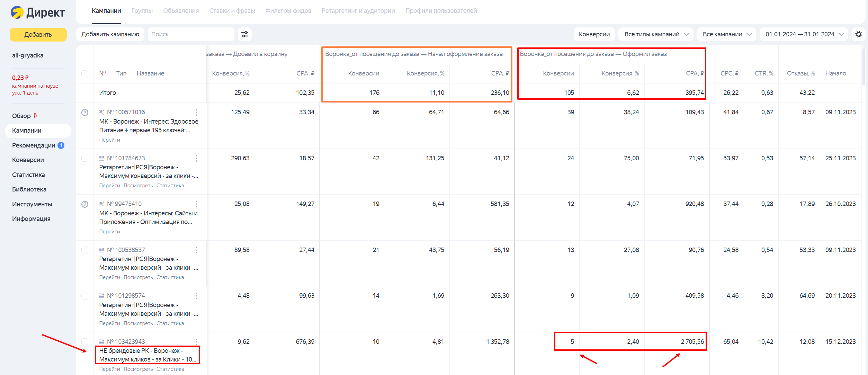The image size is (868, 375).
Task: Open Ретаргетинг и аудитории tab
Action: (358, 11)
